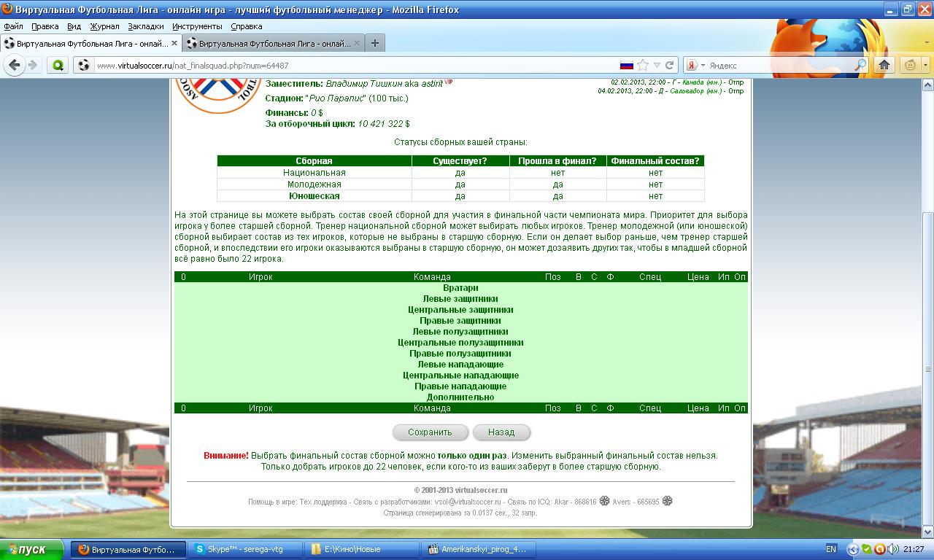Click the magnifier icon in the search box
This screenshot has width=934, height=560.
coord(860,65)
